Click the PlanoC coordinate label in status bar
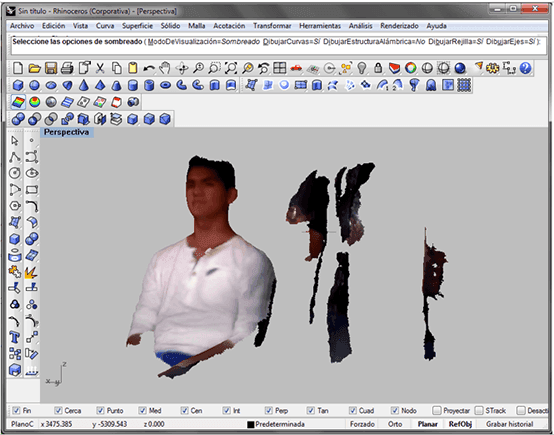Screen dimensions: 554x435 point(22,424)
